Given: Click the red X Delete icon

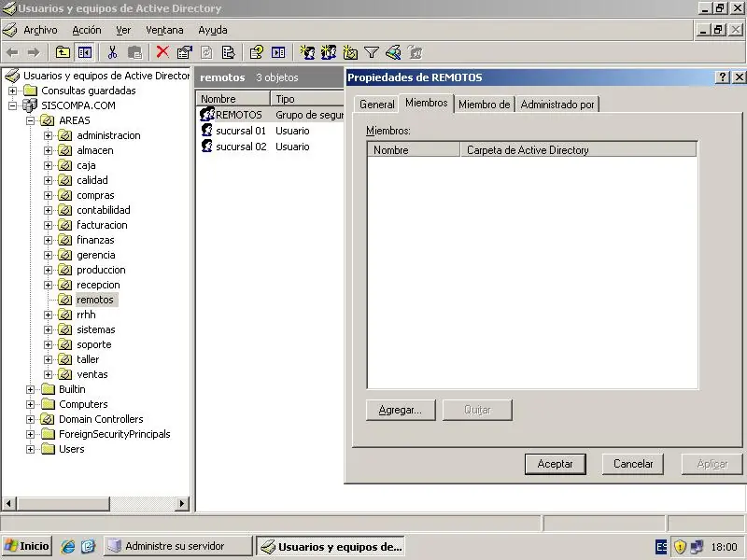Looking at the screenshot, I should pos(162,52).
